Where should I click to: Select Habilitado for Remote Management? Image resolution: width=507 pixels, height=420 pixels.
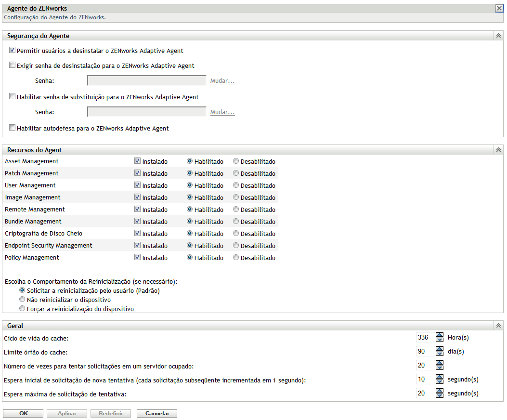190,209
